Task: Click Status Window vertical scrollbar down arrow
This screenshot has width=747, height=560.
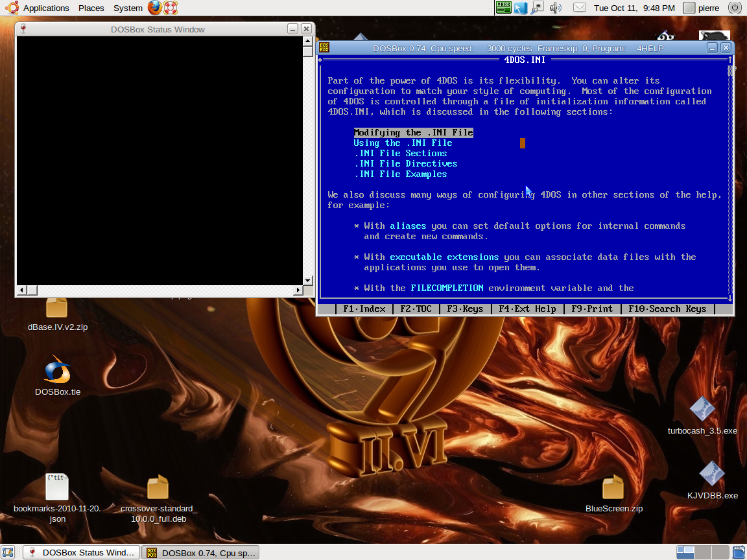Action: pos(308,281)
